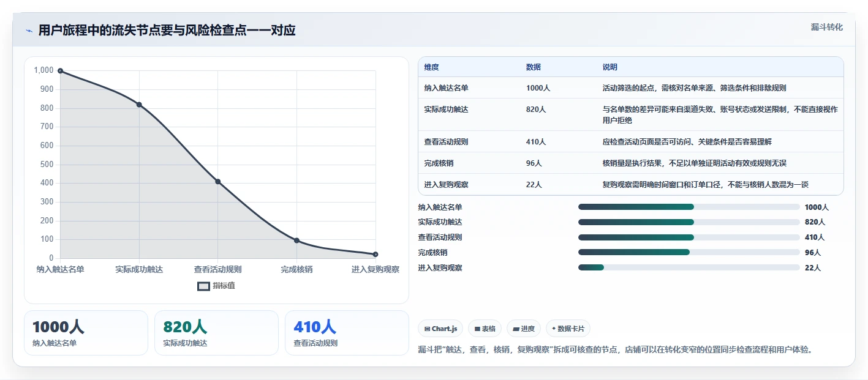Viewport: 868px width, 380px height.
Task: Click the progress bar for 查看活动规则
Action: point(689,237)
